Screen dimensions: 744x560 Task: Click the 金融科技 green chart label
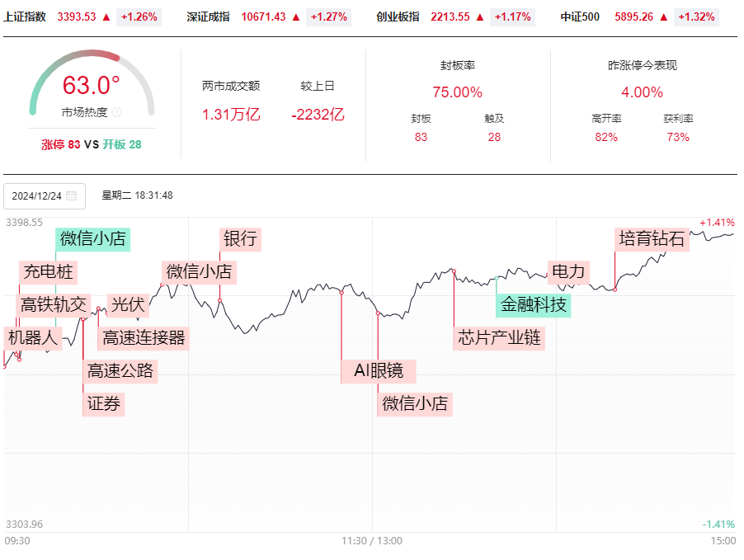pyautogui.click(x=534, y=305)
